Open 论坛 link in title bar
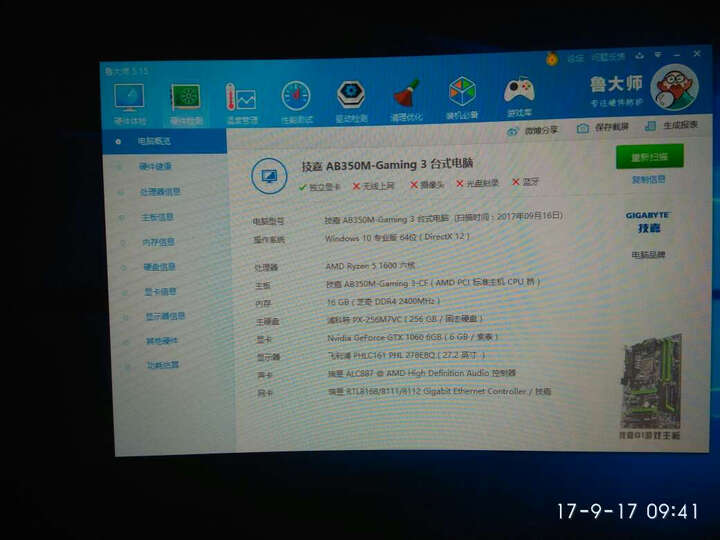The height and width of the screenshot is (540, 720). pos(575,58)
